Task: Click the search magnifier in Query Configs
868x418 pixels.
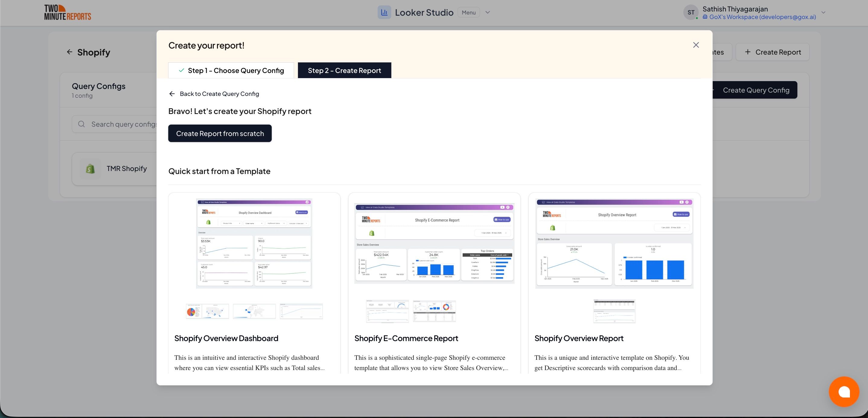Action: (81, 124)
